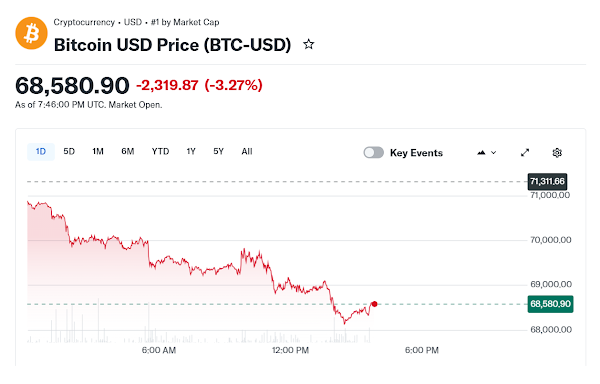
Task: Open chart settings gear icon
Action: coord(557,153)
